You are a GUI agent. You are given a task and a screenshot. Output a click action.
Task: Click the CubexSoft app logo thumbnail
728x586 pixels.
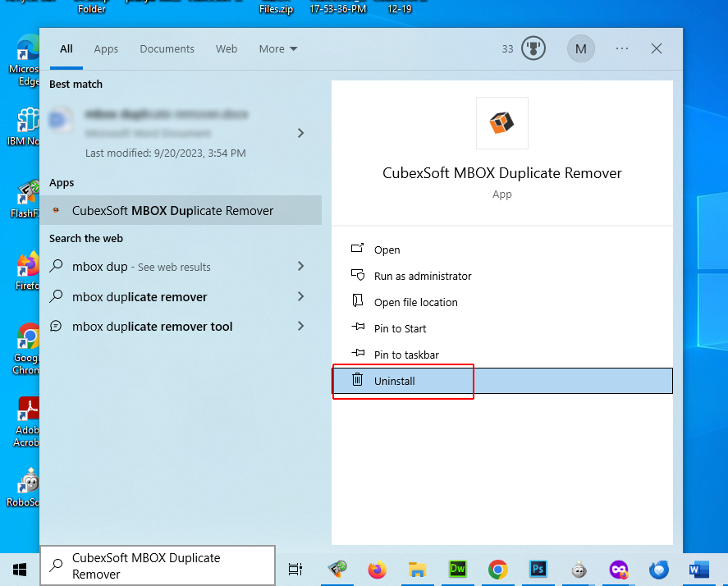(x=502, y=123)
